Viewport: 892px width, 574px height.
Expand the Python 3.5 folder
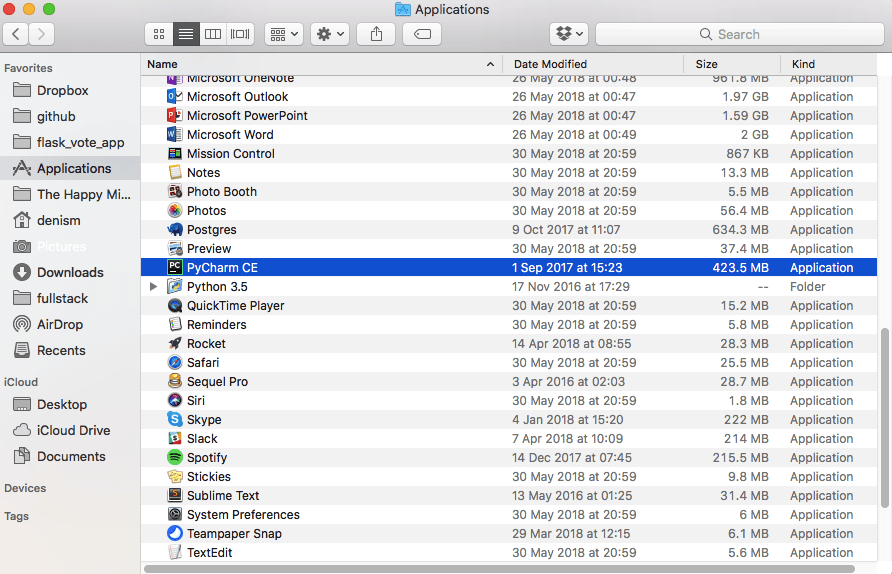(x=153, y=287)
